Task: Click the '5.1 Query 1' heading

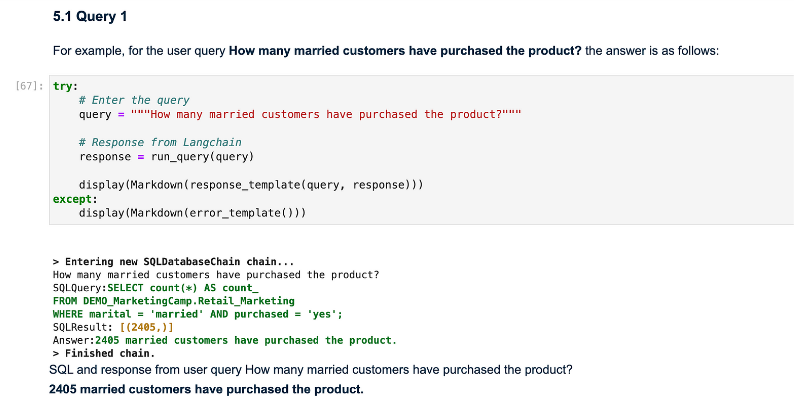Action: pyautogui.click(x=88, y=17)
